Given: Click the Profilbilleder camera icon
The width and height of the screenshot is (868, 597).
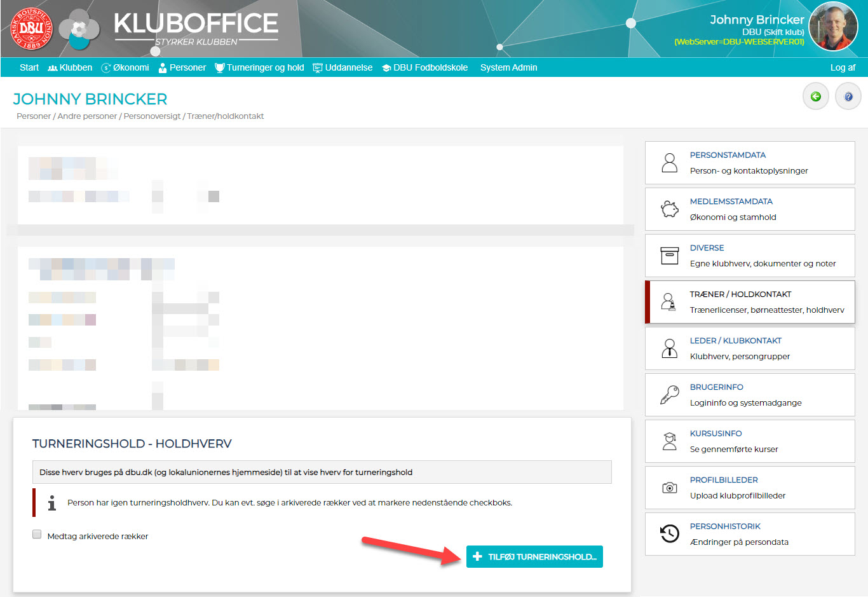Looking at the screenshot, I should [670, 488].
